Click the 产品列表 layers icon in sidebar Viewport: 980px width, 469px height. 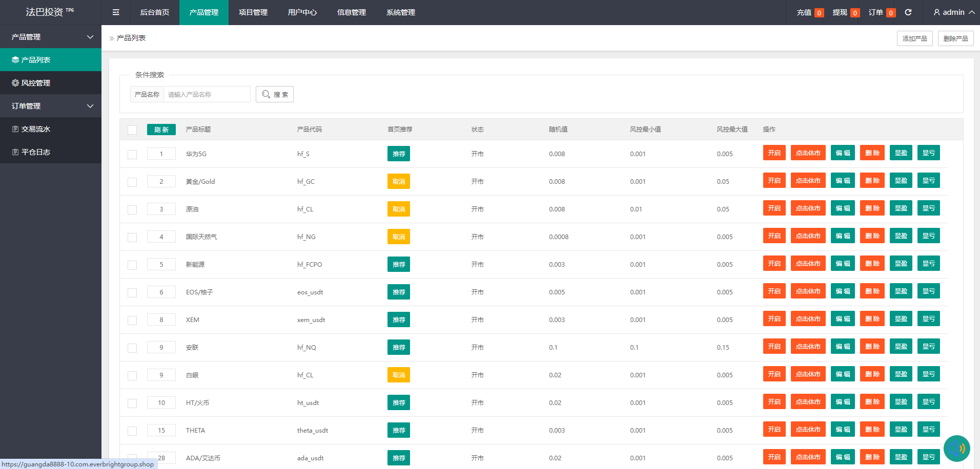15,60
